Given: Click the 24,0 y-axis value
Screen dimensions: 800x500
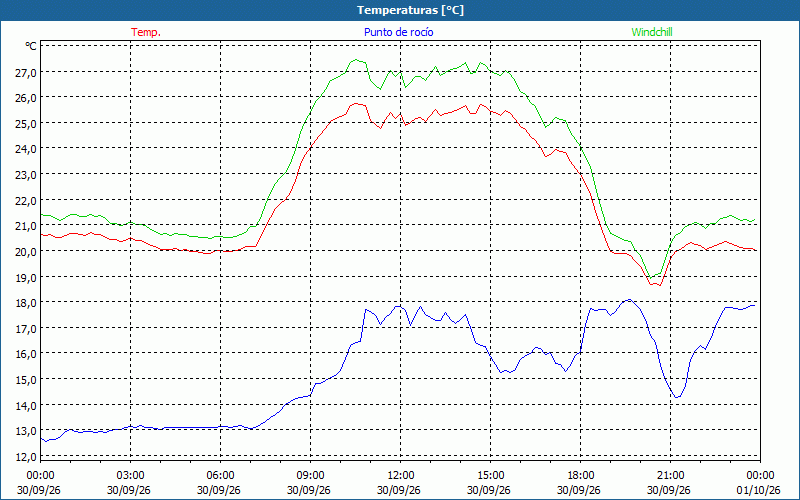Looking at the screenshot, I should click(26, 149).
